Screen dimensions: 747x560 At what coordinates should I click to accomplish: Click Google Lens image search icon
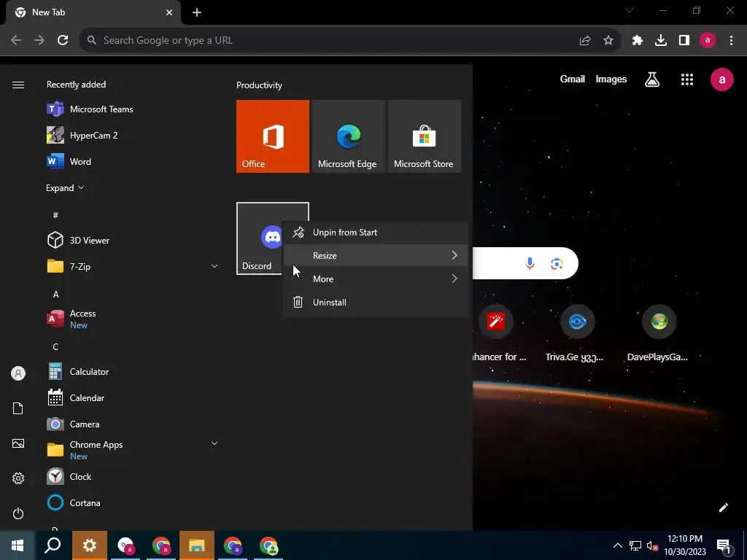[557, 263]
